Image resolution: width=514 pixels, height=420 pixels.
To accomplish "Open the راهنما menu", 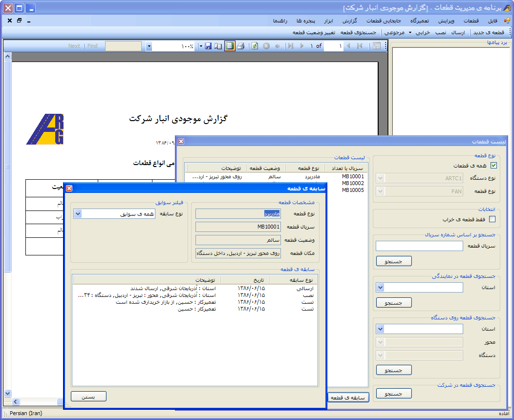I will 280,21.
